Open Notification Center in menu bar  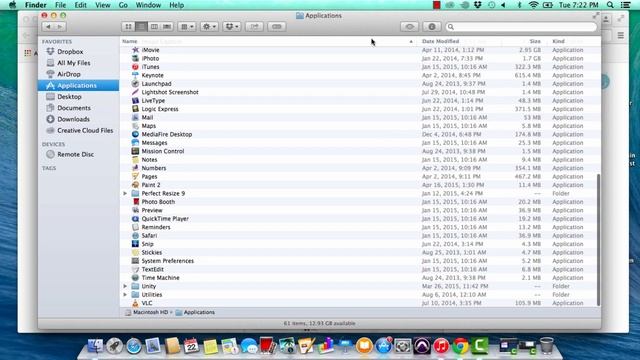coord(625,5)
